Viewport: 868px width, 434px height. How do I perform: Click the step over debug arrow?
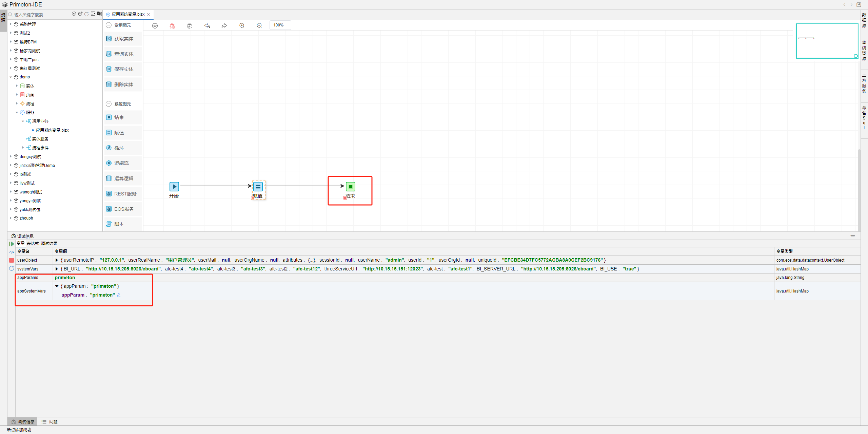[x=12, y=252]
